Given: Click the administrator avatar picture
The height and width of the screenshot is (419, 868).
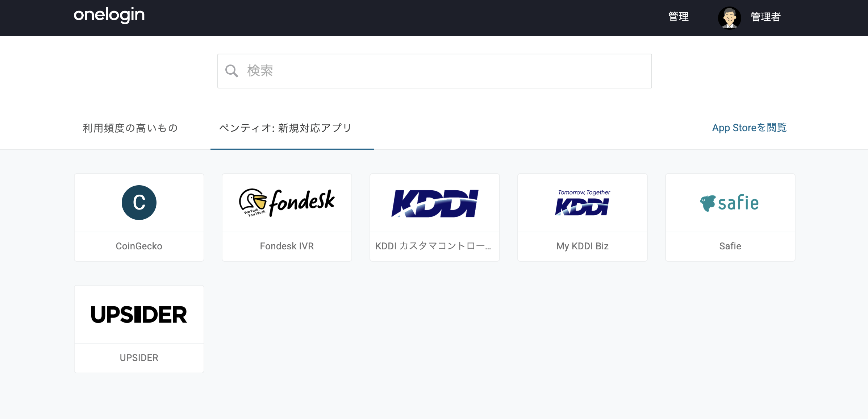Looking at the screenshot, I should click(729, 18).
